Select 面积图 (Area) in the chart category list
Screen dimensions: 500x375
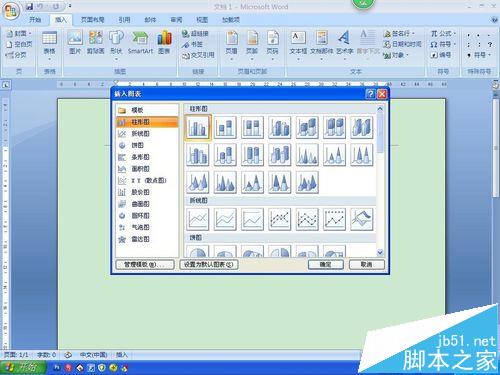click(x=147, y=169)
